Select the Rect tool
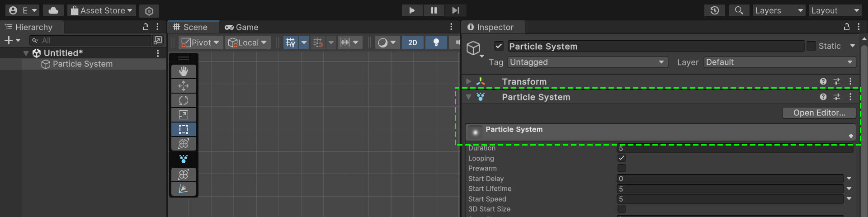Viewport: 868px width, 217px height. tap(184, 129)
